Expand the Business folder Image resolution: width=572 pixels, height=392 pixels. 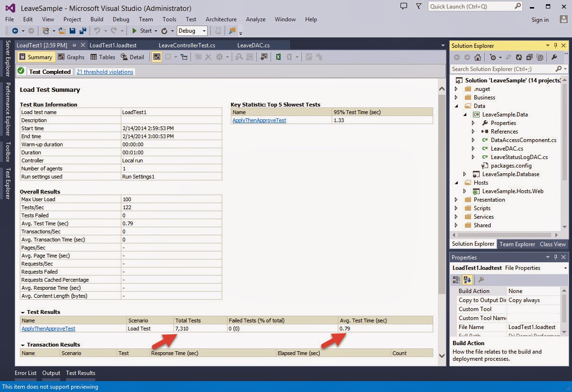(x=456, y=98)
